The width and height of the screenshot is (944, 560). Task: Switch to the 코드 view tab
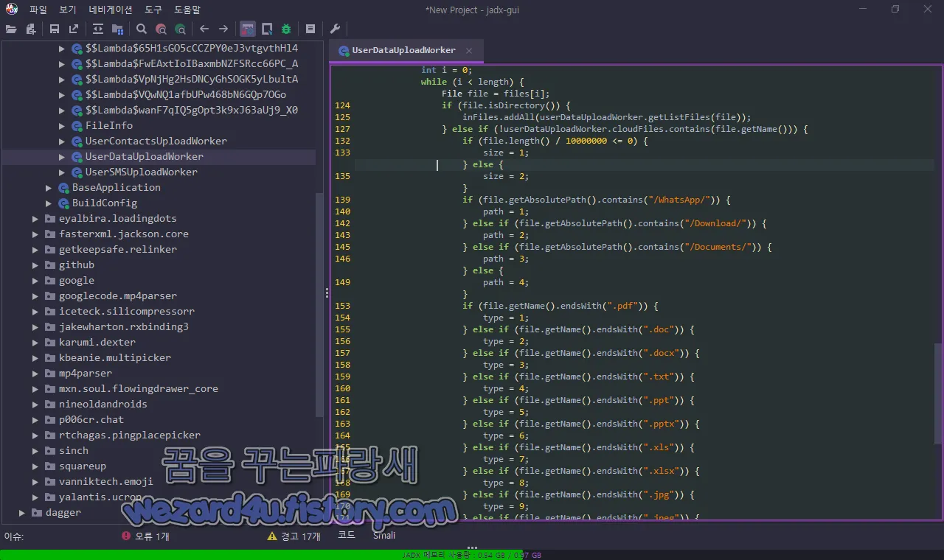(346, 535)
